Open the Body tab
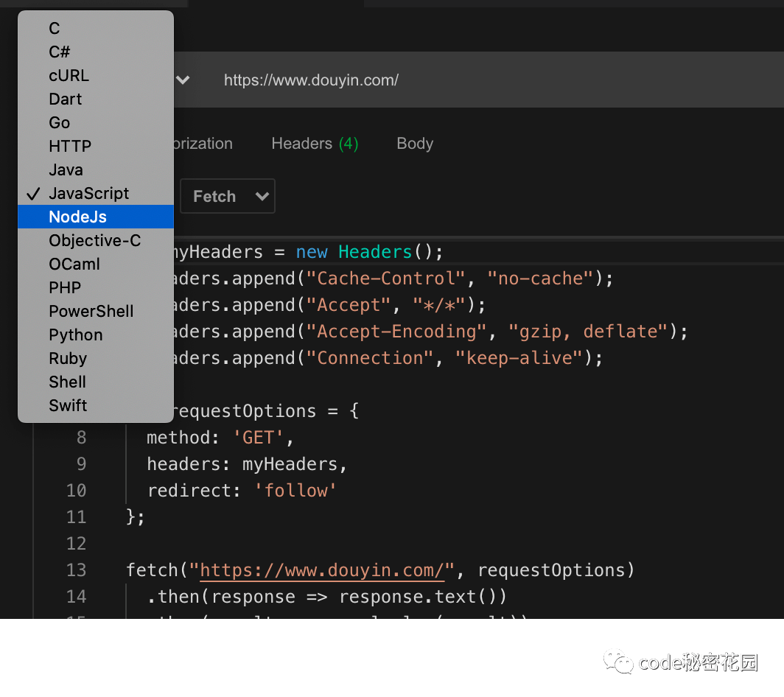Screen dimensions: 784x697 (414, 143)
